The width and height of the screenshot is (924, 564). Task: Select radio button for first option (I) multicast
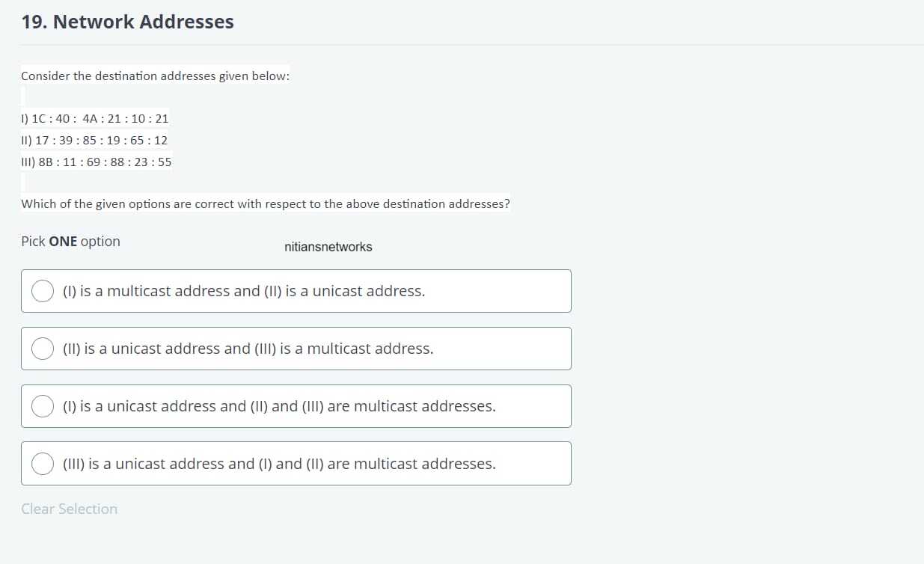43,291
